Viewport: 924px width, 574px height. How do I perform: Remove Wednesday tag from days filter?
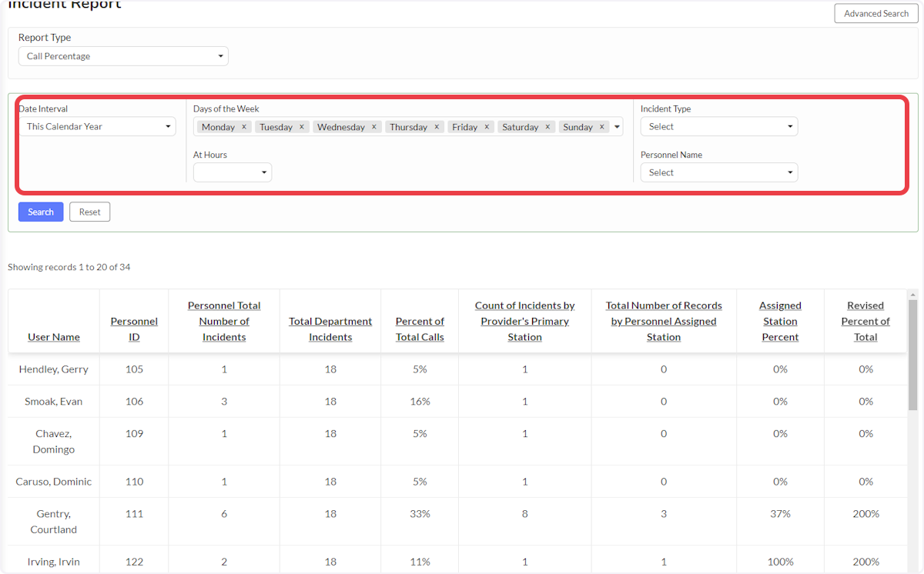pyautogui.click(x=374, y=127)
